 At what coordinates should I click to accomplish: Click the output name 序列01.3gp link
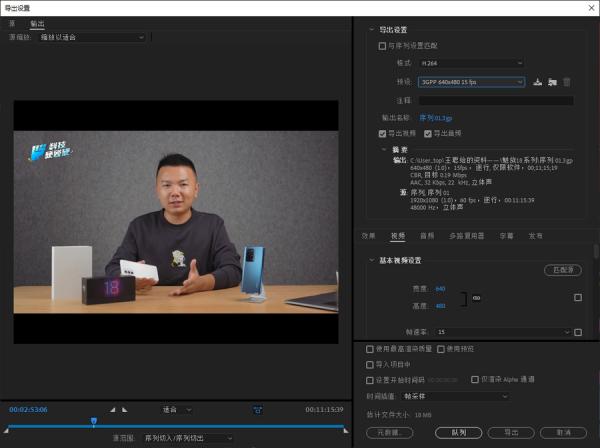(435, 117)
